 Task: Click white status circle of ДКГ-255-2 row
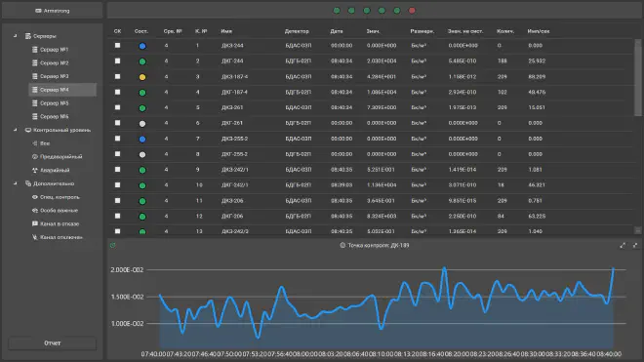click(142, 155)
